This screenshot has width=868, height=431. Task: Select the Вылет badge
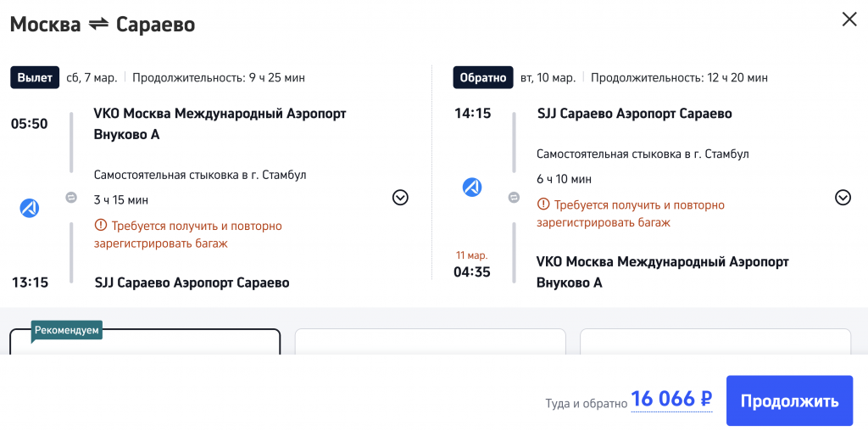(x=35, y=77)
